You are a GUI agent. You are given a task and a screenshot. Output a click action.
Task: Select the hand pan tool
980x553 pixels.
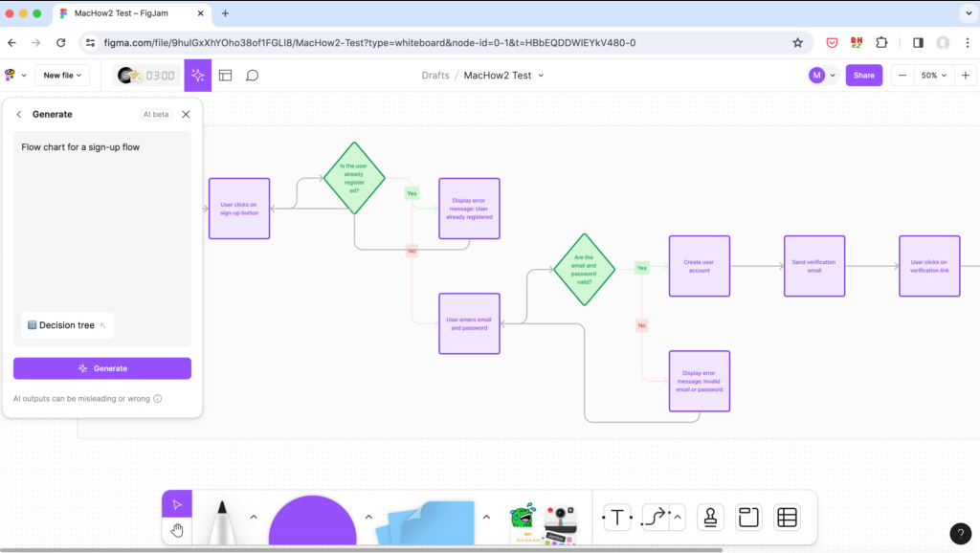[177, 530]
